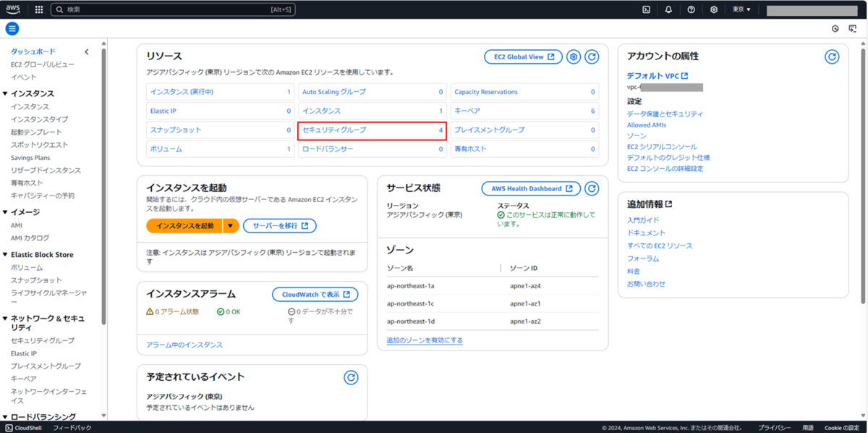Select EC2 グローバルビュー in sidebar

[42, 64]
